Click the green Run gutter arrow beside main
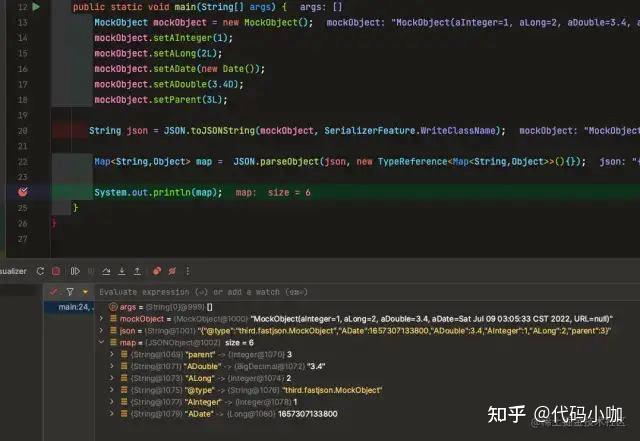640x441 pixels. click(36, 7)
